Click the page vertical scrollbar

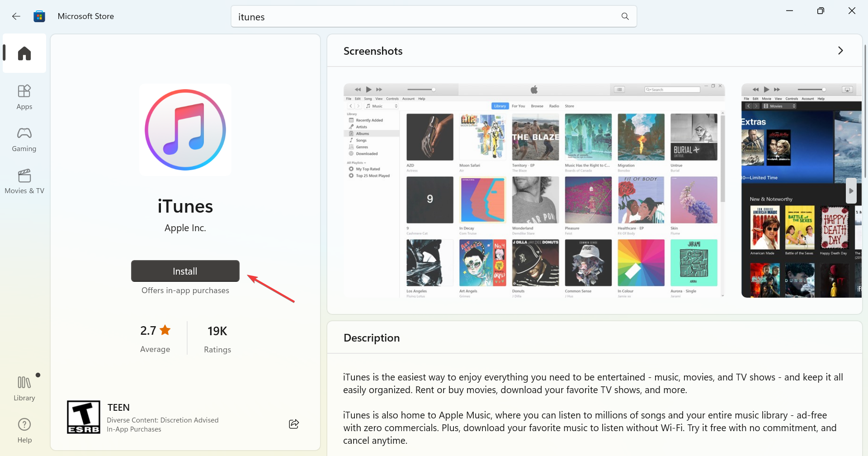tap(865, 111)
